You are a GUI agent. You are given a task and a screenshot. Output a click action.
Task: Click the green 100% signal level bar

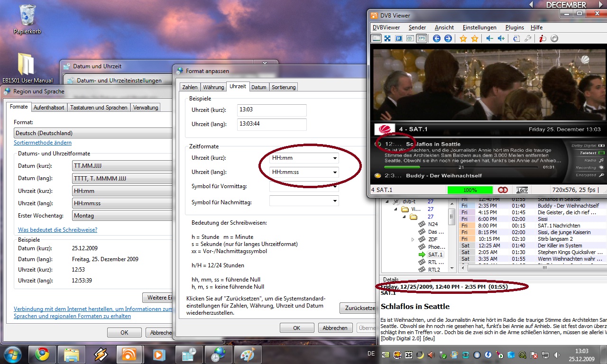pyautogui.click(x=470, y=190)
